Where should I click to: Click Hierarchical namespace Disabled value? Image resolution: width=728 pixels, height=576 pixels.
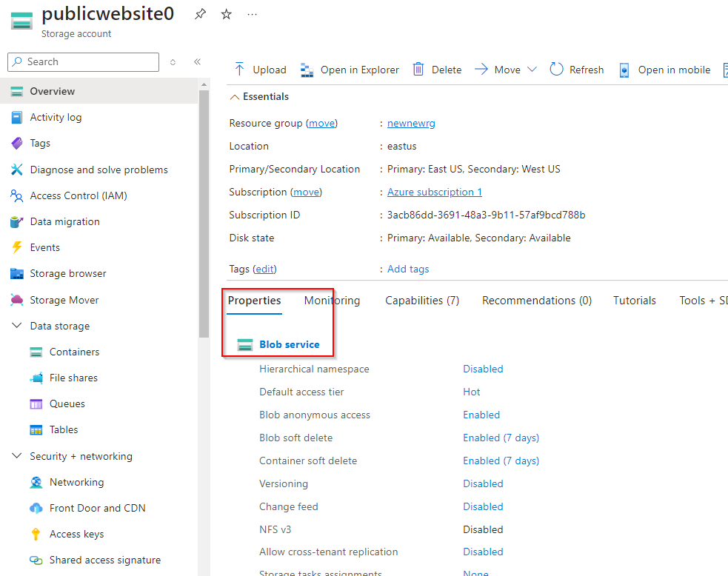click(x=483, y=369)
